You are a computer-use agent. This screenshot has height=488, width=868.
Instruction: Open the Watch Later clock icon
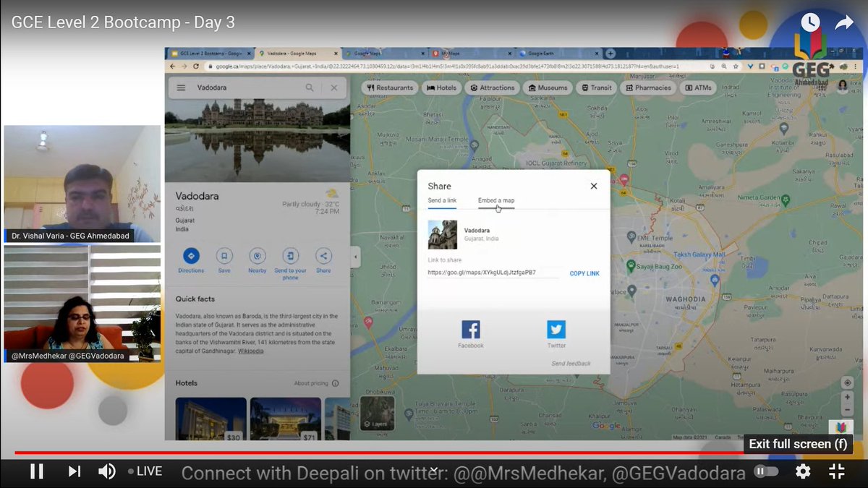[x=811, y=22]
